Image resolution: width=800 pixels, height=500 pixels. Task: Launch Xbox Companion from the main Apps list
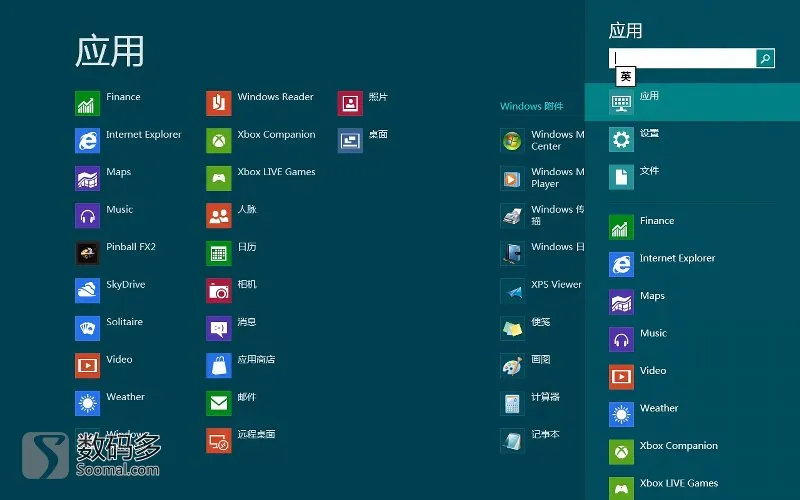tap(261, 140)
